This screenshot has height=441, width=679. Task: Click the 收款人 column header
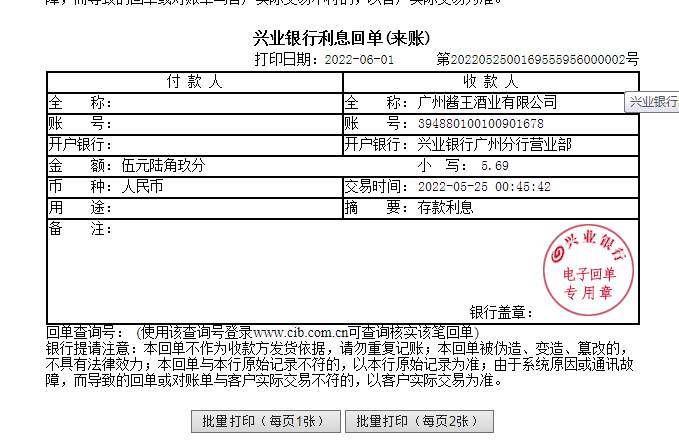coord(491,81)
